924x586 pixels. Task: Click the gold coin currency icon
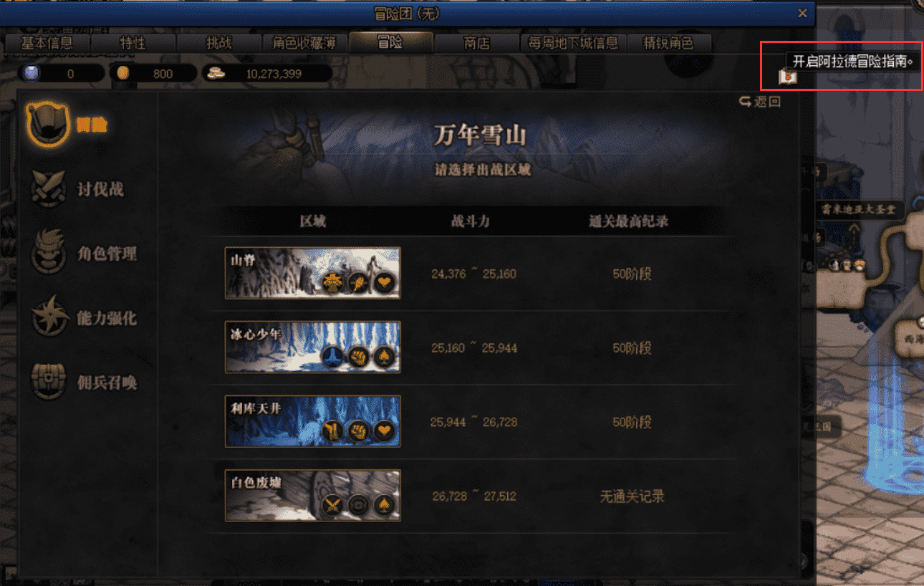click(x=122, y=73)
